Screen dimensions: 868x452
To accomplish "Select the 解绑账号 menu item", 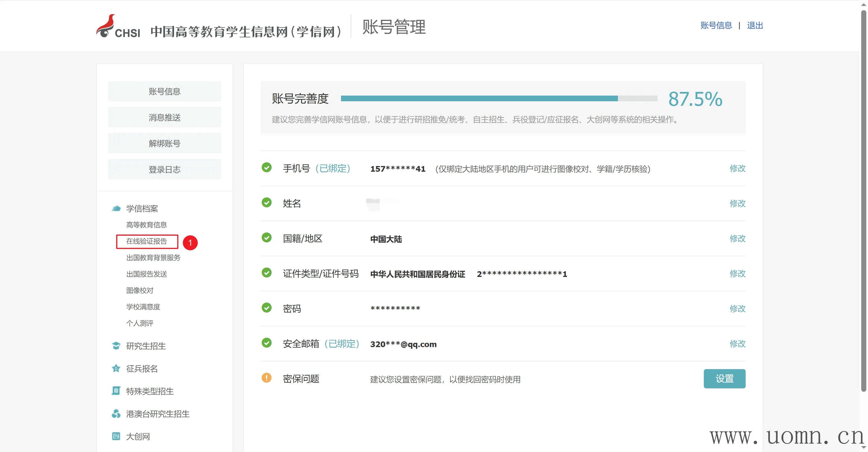I will coord(164,143).
